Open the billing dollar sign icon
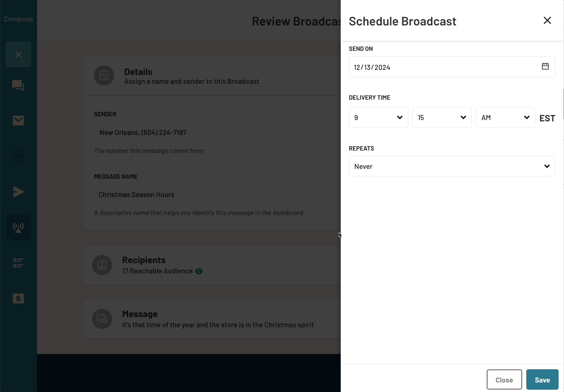This screenshot has width=564, height=392. coord(18,298)
